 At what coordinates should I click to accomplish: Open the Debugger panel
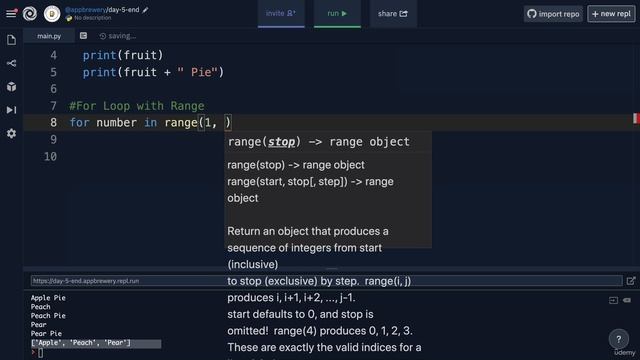click(x=11, y=110)
